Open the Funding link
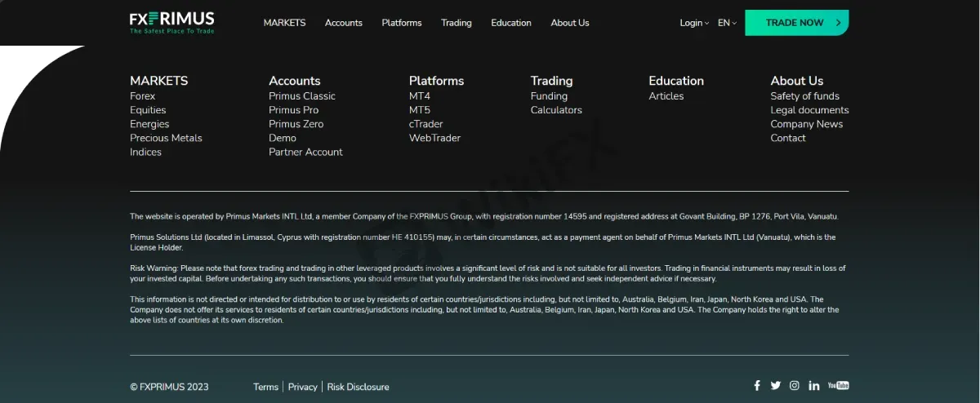Image resolution: width=980 pixels, height=403 pixels. [549, 96]
